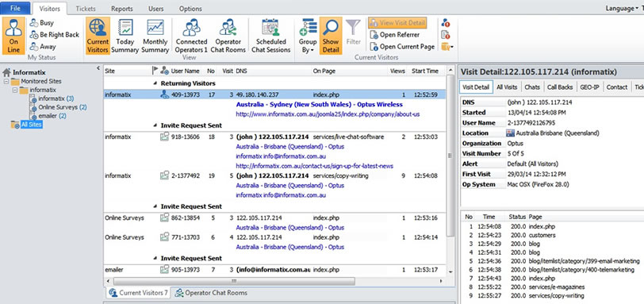
Task: Set status to On Line
Action: point(14,36)
